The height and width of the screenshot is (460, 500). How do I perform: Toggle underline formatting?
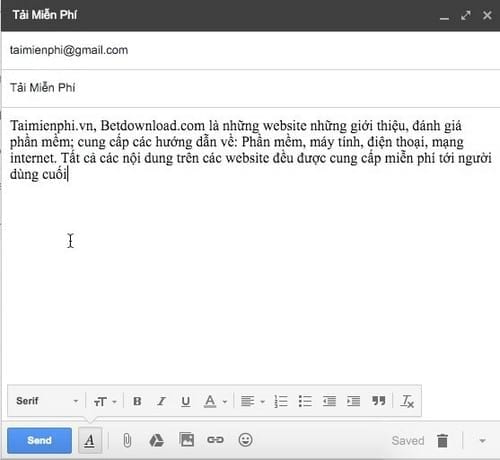186,402
